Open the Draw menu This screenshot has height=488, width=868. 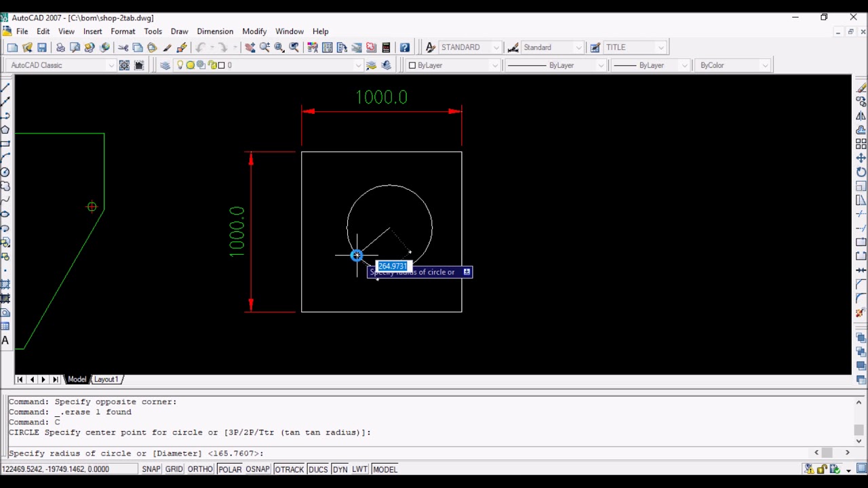(179, 31)
